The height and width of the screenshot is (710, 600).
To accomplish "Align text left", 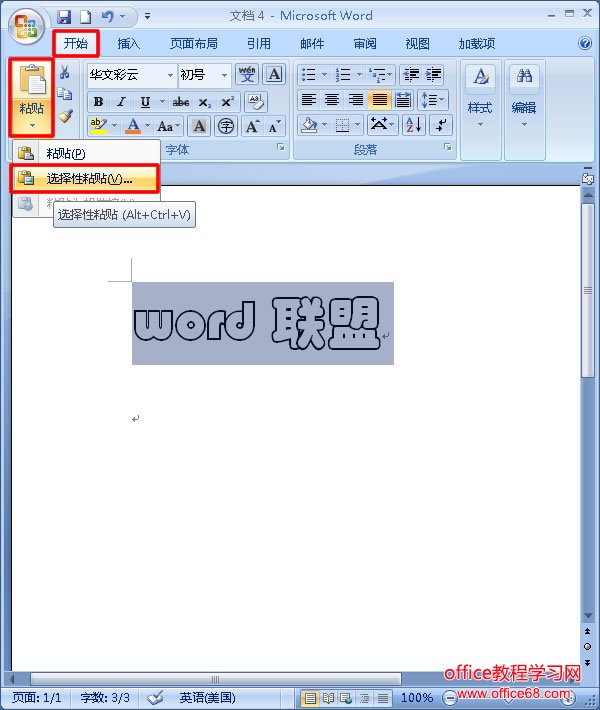I will coord(309,100).
